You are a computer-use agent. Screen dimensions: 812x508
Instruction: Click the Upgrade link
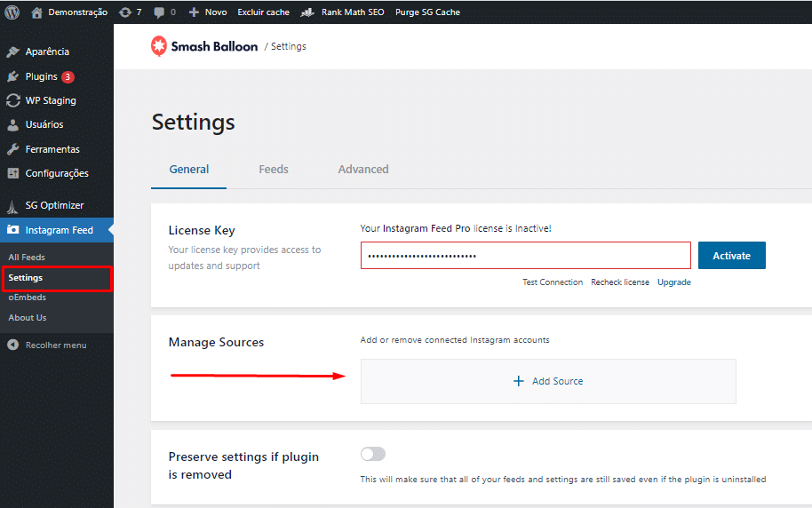(x=673, y=282)
